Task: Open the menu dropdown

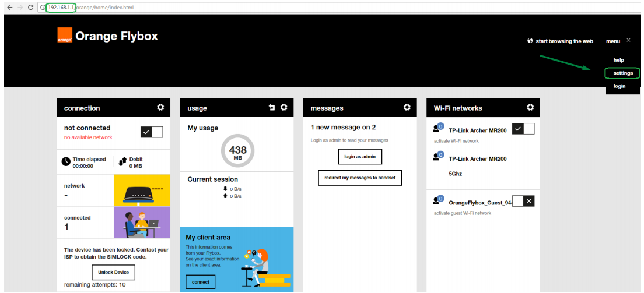Action: (x=612, y=41)
